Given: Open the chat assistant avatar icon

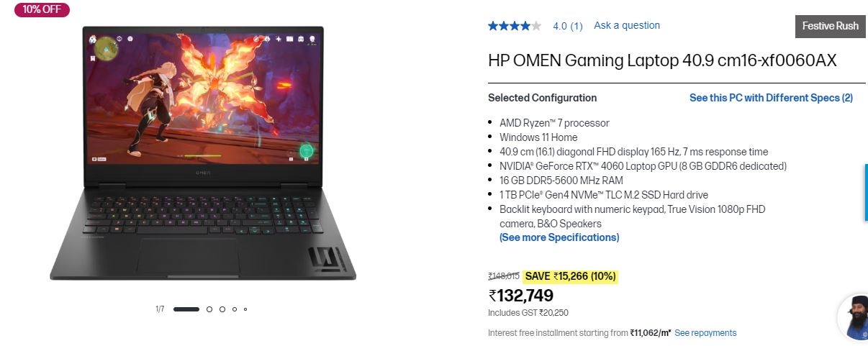Looking at the screenshot, I should pos(854,317).
